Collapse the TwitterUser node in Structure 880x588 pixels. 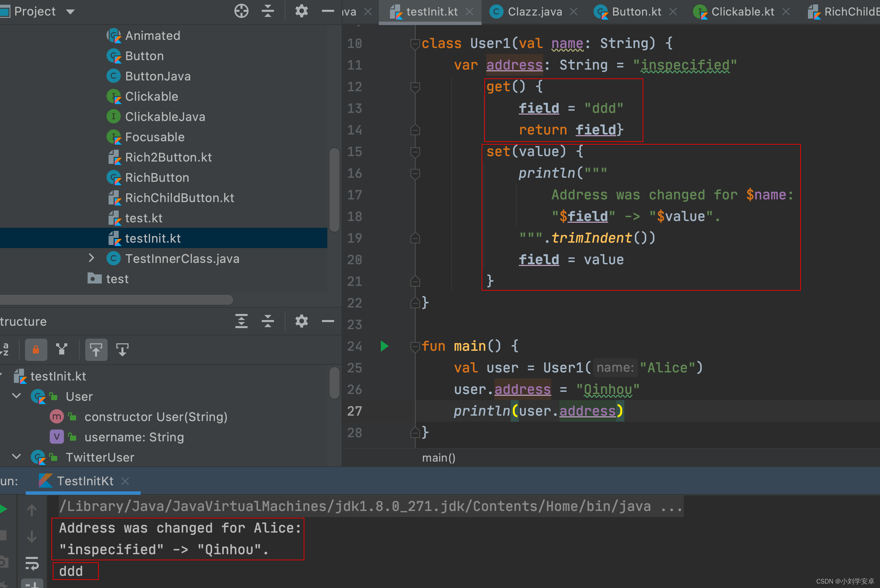click(x=17, y=457)
